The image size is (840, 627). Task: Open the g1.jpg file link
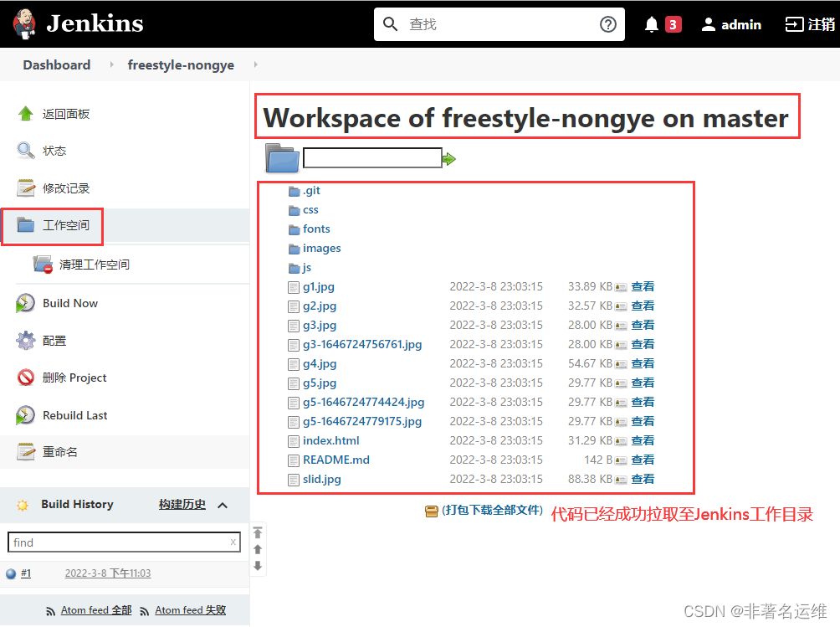318,286
